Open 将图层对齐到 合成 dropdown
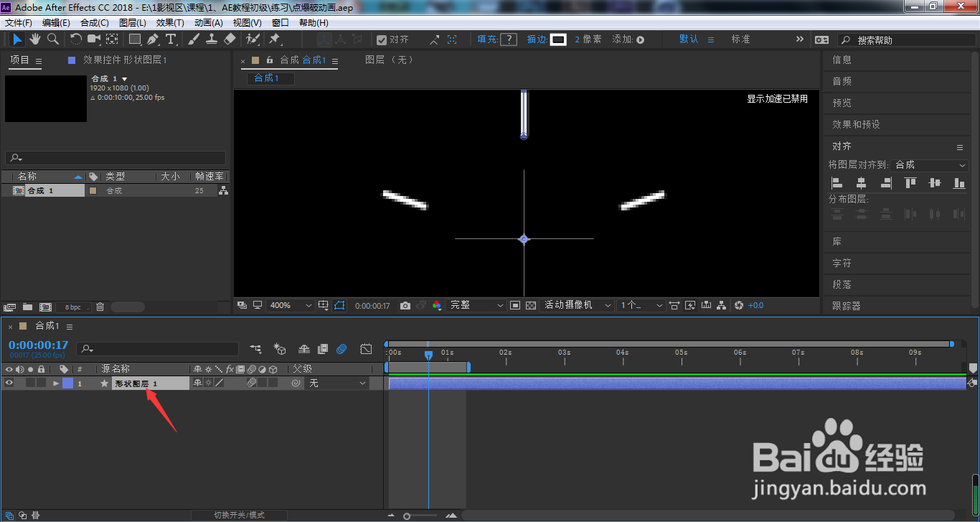 (x=930, y=164)
